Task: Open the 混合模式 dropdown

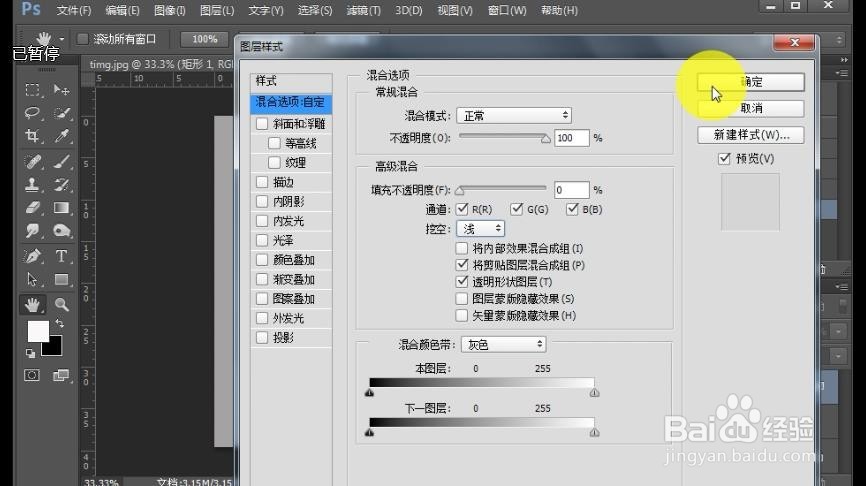Action: pyautogui.click(x=514, y=115)
